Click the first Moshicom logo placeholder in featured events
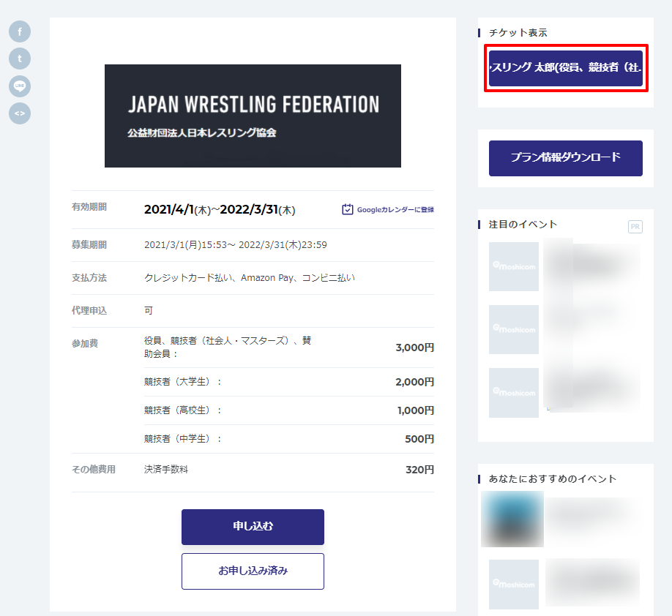The image size is (672, 616). pyautogui.click(x=513, y=267)
